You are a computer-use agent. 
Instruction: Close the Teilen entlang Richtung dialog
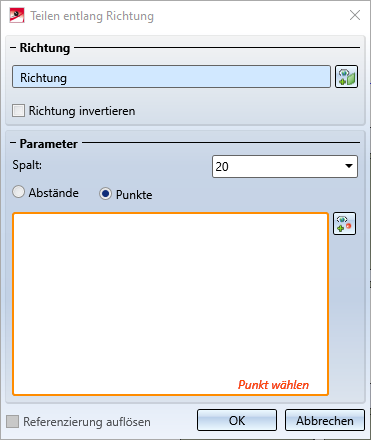355,15
